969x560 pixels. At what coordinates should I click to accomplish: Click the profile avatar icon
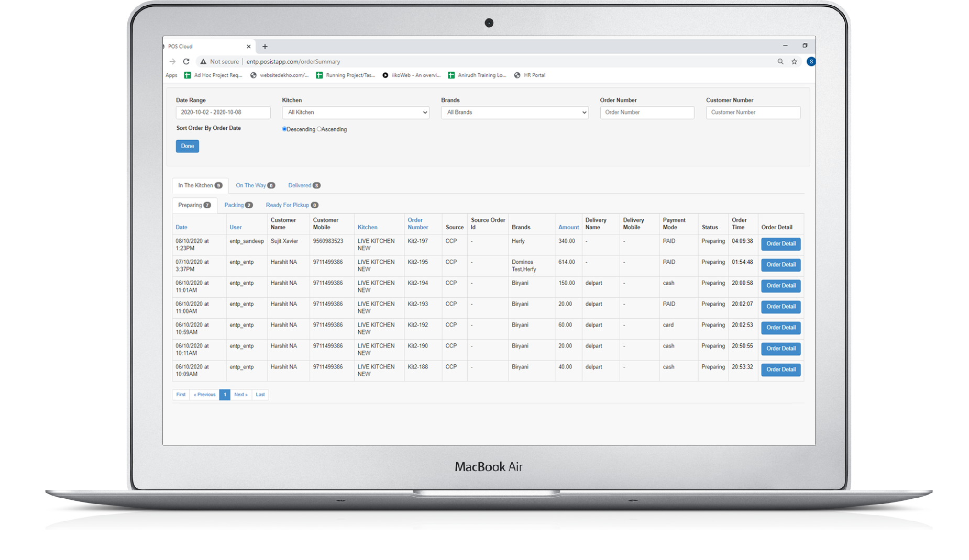810,62
